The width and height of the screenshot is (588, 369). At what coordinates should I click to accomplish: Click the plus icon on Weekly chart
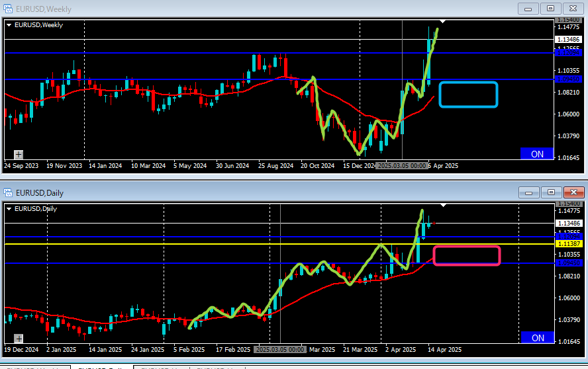click(x=18, y=154)
